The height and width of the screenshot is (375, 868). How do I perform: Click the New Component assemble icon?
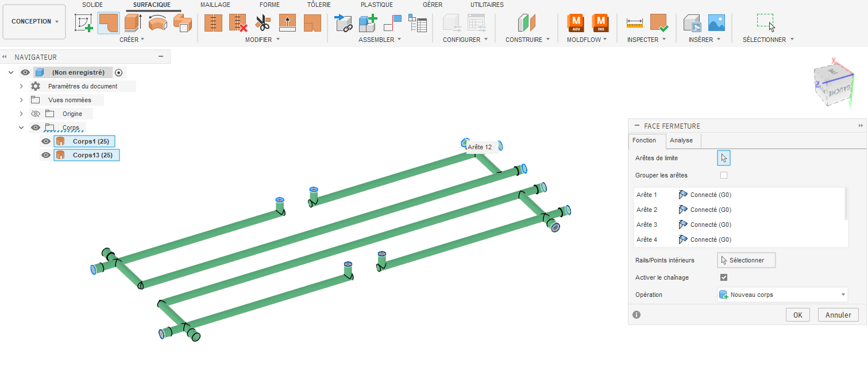pyautogui.click(x=367, y=23)
